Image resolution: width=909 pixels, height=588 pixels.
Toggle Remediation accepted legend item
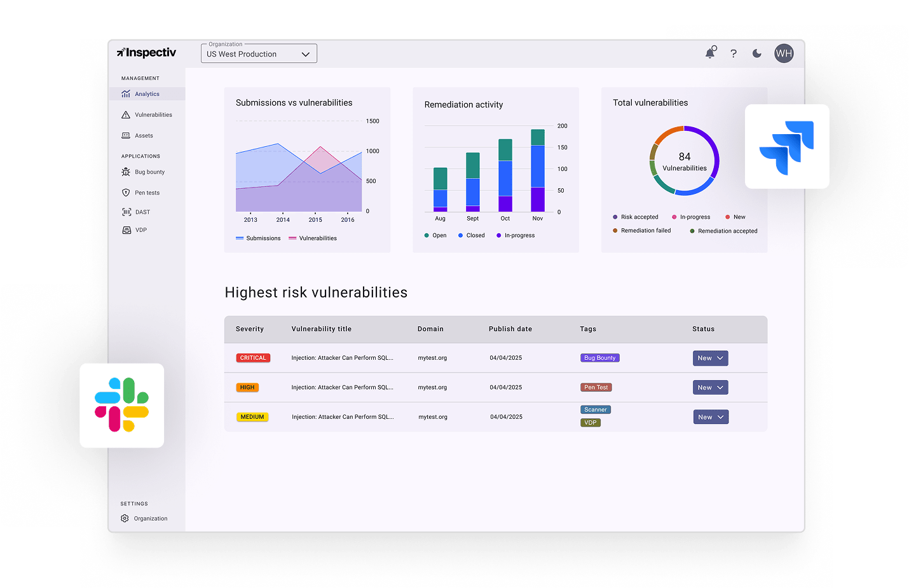[723, 231]
